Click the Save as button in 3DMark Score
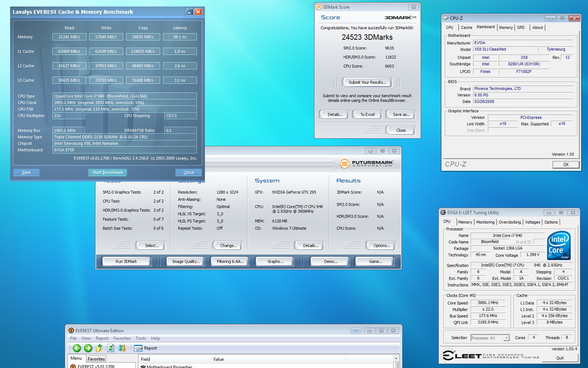 click(401, 114)
